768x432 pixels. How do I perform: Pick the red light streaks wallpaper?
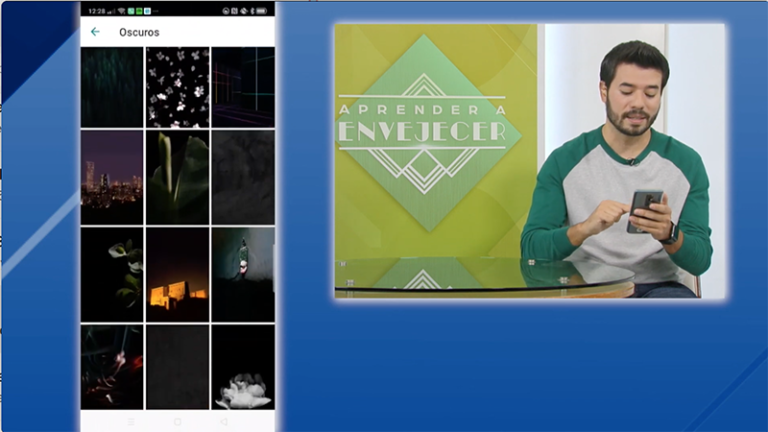(112, 367)
